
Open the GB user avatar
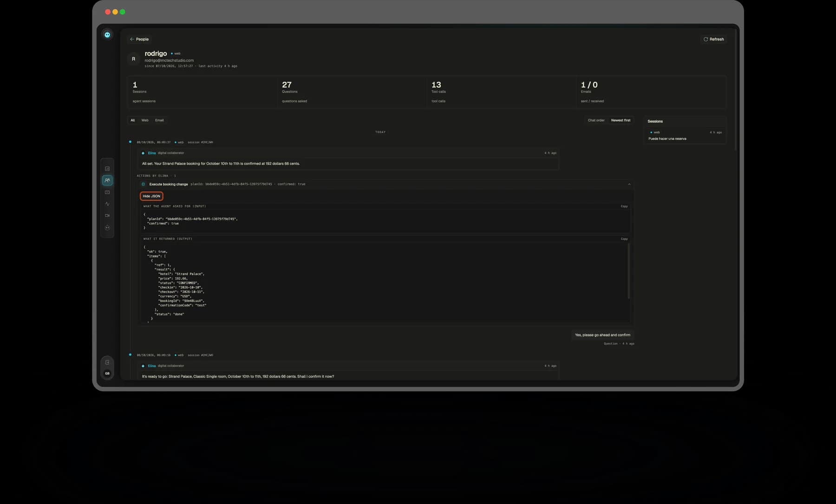(x=107, y=373)
